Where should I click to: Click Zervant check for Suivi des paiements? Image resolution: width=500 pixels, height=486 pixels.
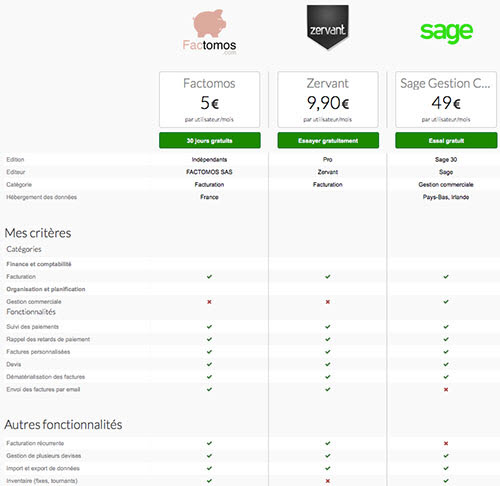coord(328,327)
